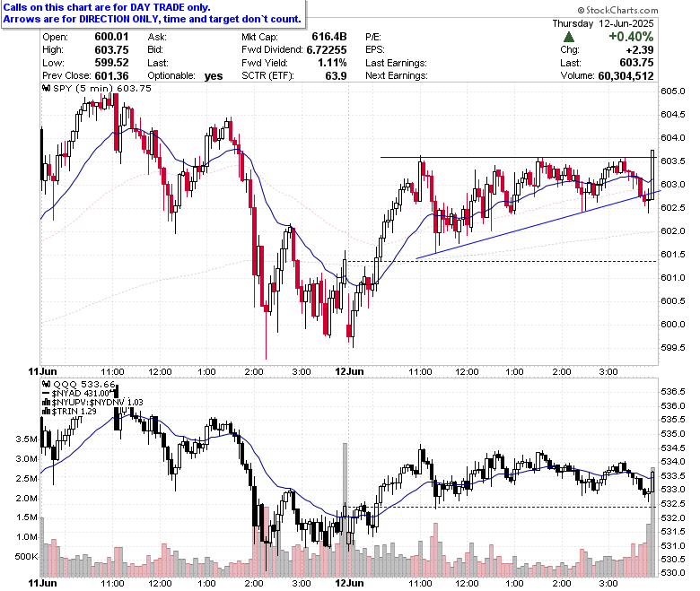
Task: Click the $NYUPV:$NYDNV legend icon
Action: coord(46,403)
